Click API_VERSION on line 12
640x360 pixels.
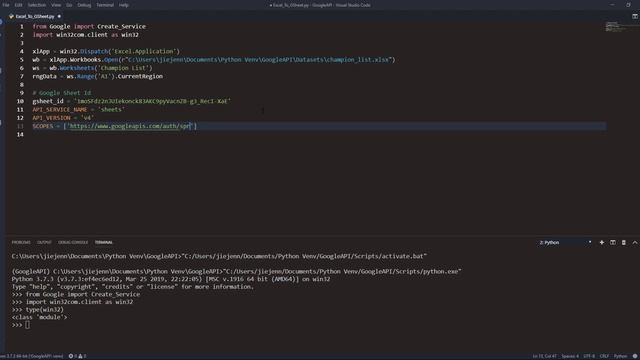coord(51,118)
